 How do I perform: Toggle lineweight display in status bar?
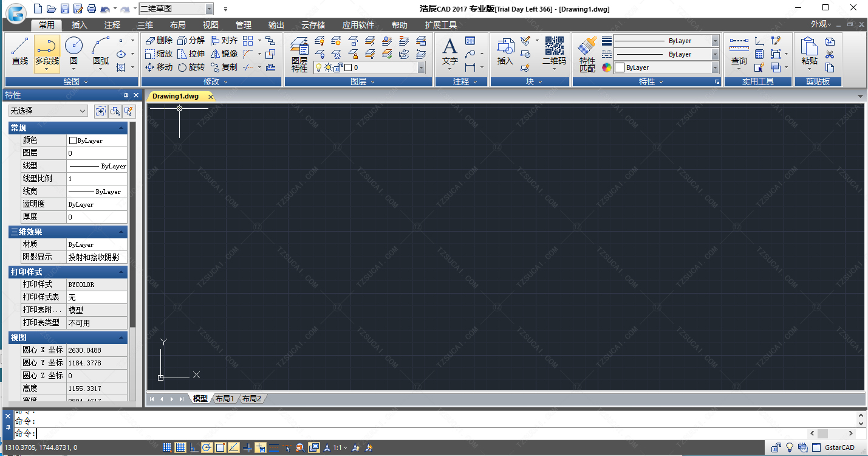274,448
